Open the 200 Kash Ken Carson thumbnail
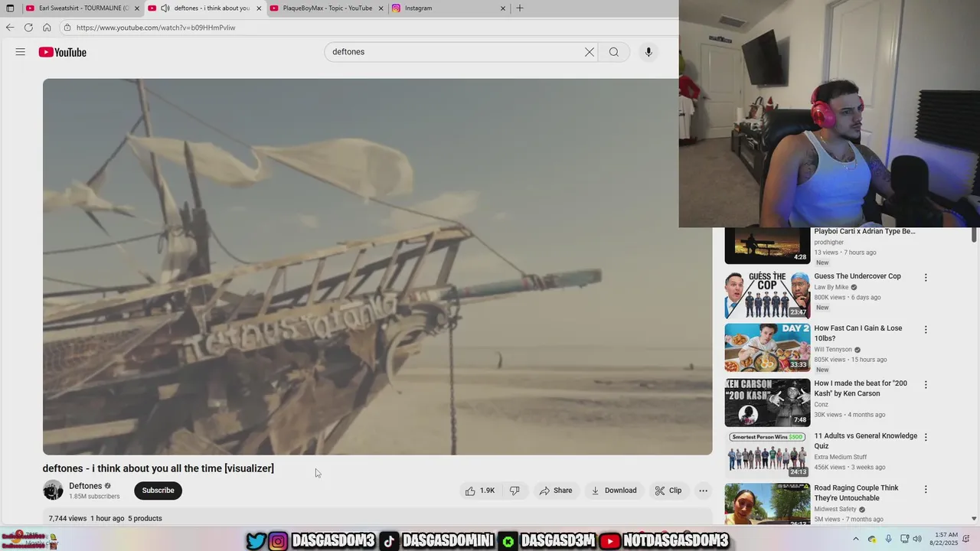Viewport: 980px width, 551px height. (x=767, y=403)
